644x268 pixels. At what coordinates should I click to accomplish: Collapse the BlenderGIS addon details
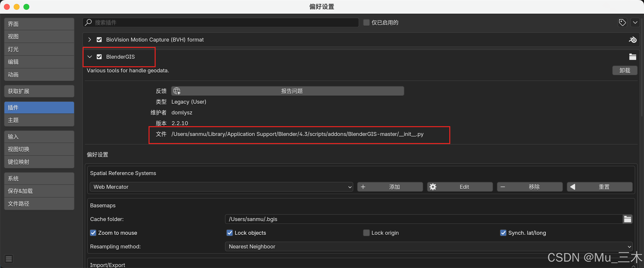89,57
